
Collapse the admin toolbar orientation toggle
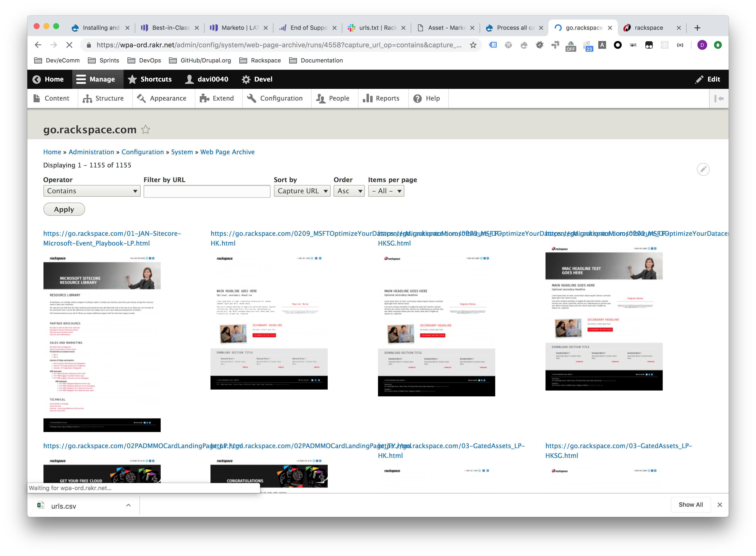(x=719, y=98)
